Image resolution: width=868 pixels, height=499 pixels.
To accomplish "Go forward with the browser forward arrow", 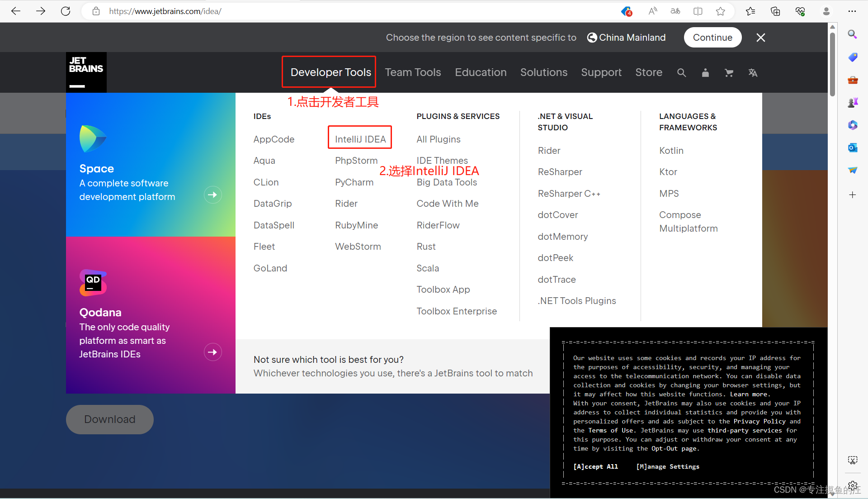I will (x=41, y=11).
